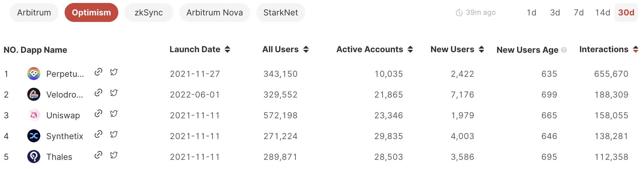This screenshot has height=169, width=644.
Task: Select the 1d time range
Action: click(531, 12)
